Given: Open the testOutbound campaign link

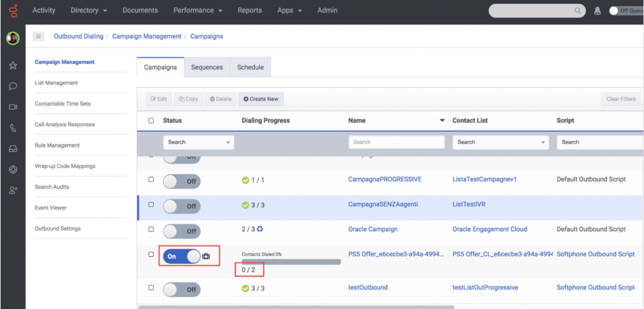Looking at the screenshot, I should click(x=368, y=287).
